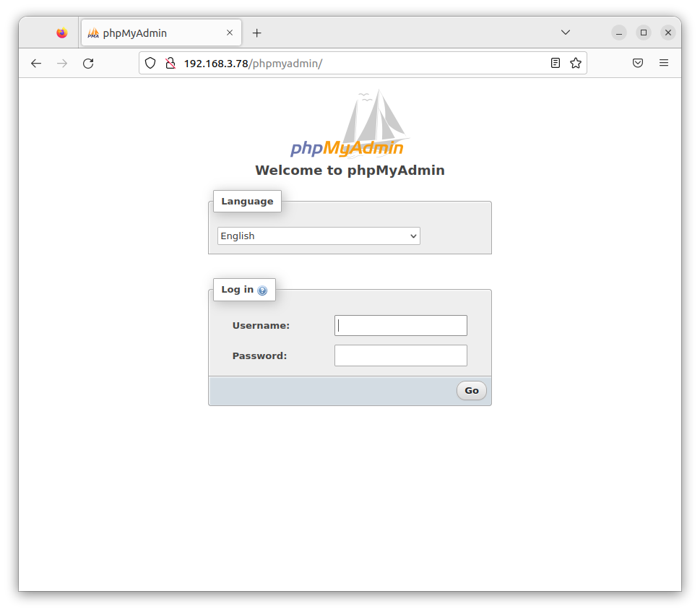Click the Welcome to phpMyAdmin heading
The image size is (700, 612).
[350, 170]
